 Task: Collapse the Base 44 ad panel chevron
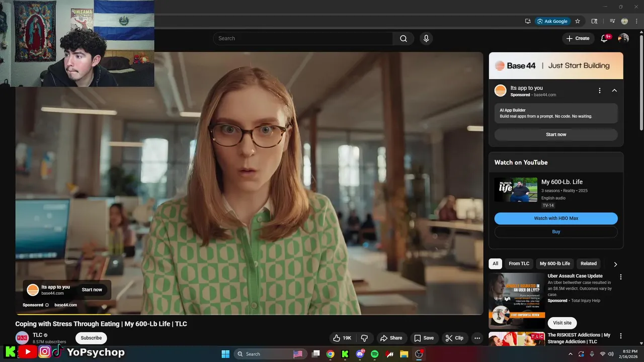[x=614, y=90]
